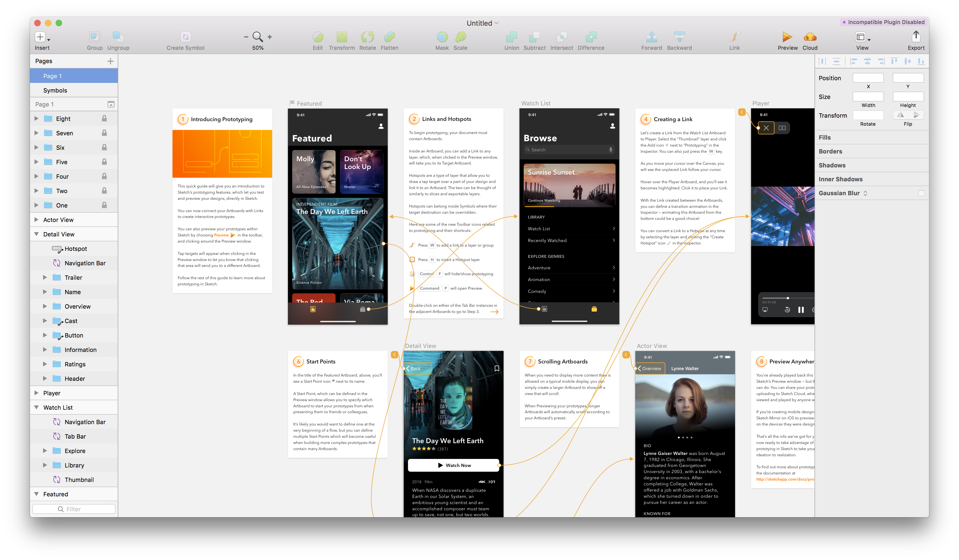This screenshot has width=959, height=560.
Task: Select the Transform tool
Action: 342,37
